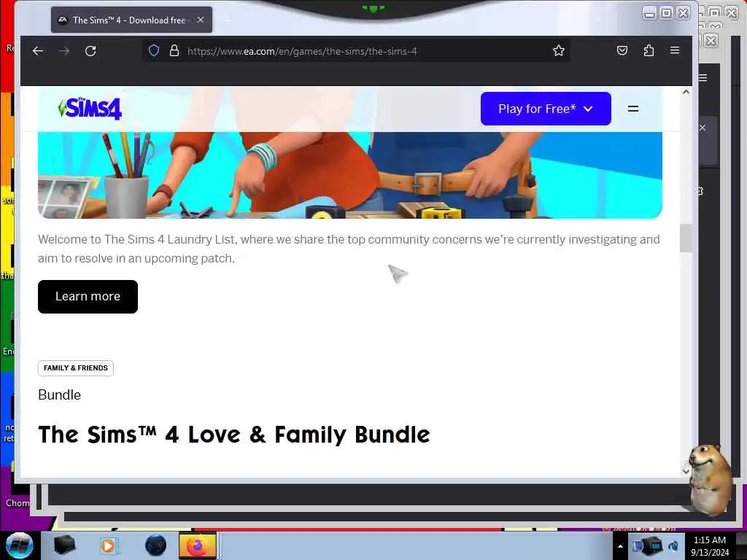Screen dimensions: 747x560
Task: Expand the Play for Free dropdown
Action: [546, 109]
